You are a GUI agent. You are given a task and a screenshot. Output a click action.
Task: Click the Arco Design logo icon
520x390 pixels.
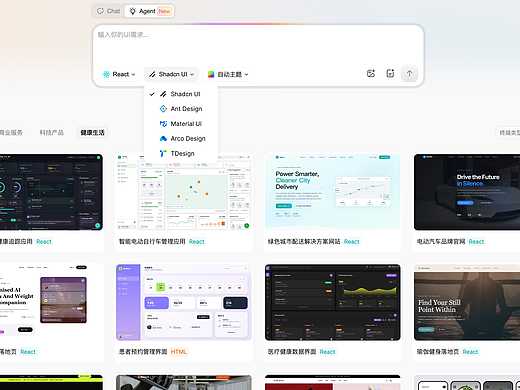[163, 138]
